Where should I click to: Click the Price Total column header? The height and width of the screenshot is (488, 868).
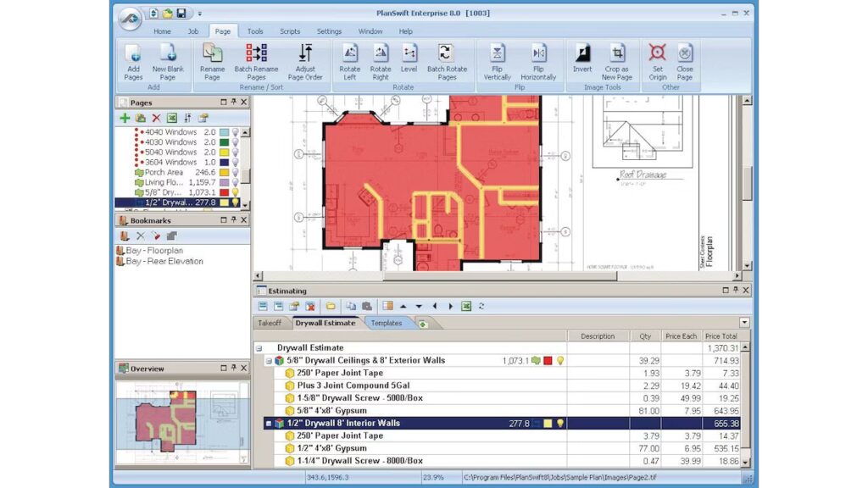[x=721, y=335]
